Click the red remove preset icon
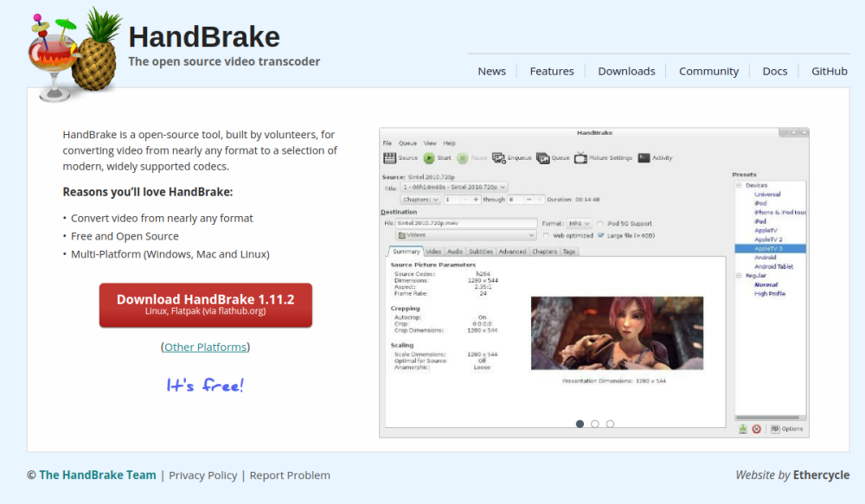 pos(756,429)
